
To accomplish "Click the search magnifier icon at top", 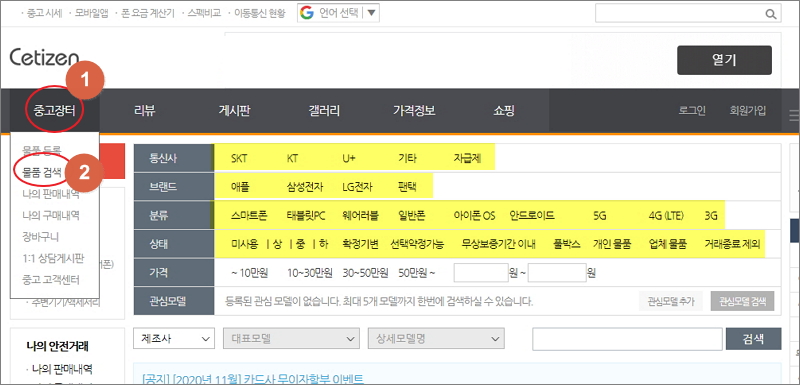I will pyautogui.click(x=770, y=14).
